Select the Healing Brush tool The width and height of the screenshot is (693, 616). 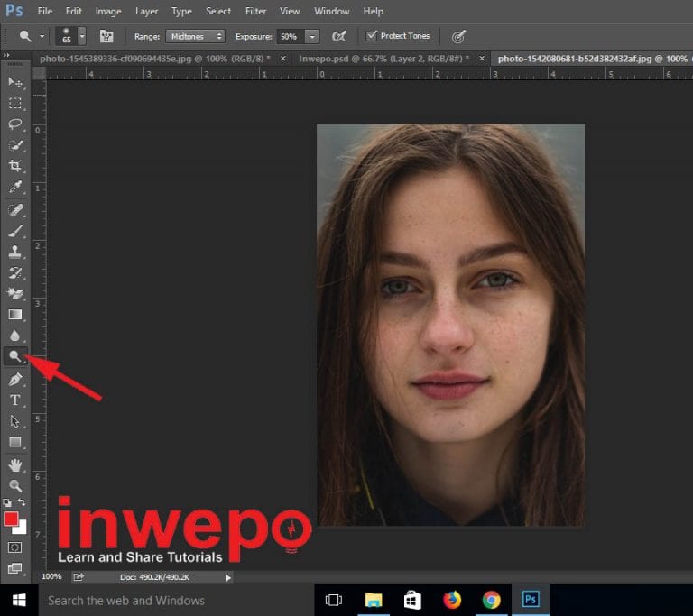(15, 210)
